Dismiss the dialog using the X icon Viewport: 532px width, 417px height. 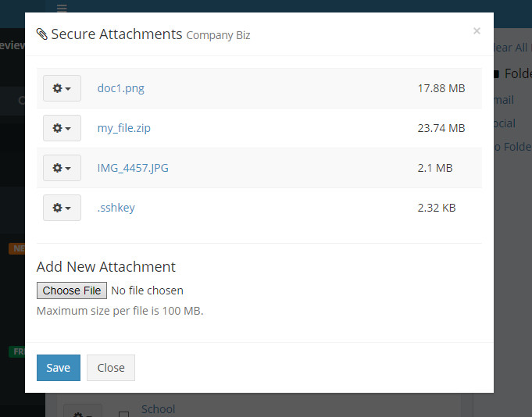[477, 31]
